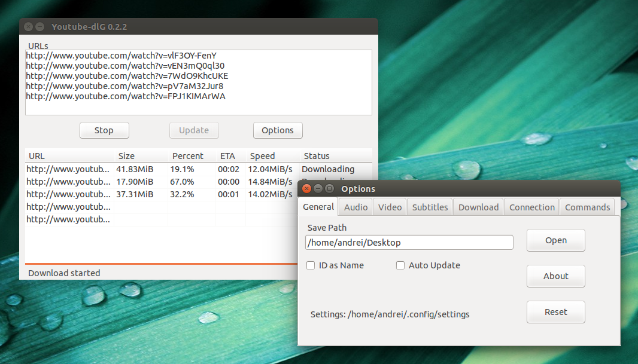Click the 32.2% percent cell

(x=183, y=195)
